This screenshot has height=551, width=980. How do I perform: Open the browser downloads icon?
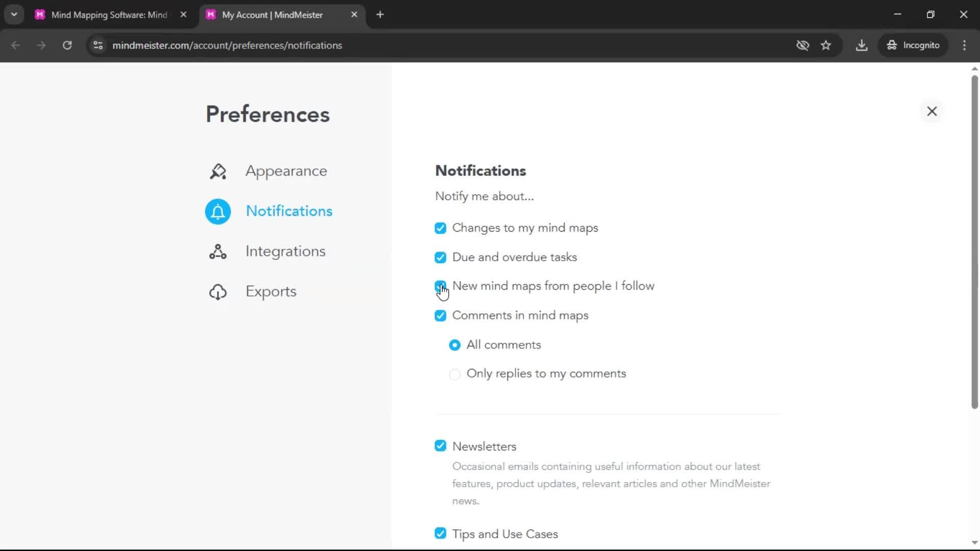coord(862,45)
